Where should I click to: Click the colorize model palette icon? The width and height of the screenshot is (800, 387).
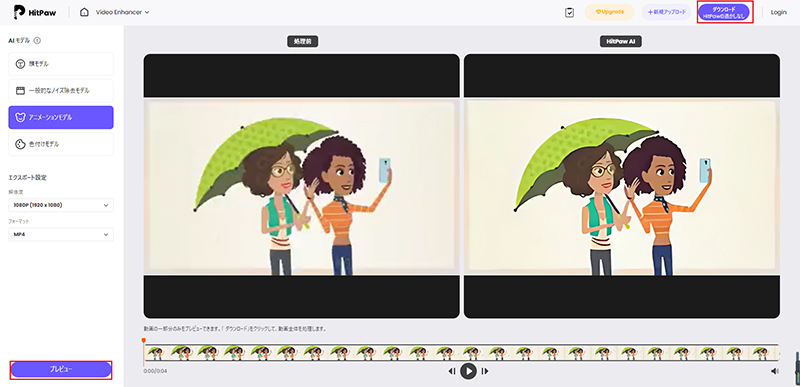coord(20,144)
